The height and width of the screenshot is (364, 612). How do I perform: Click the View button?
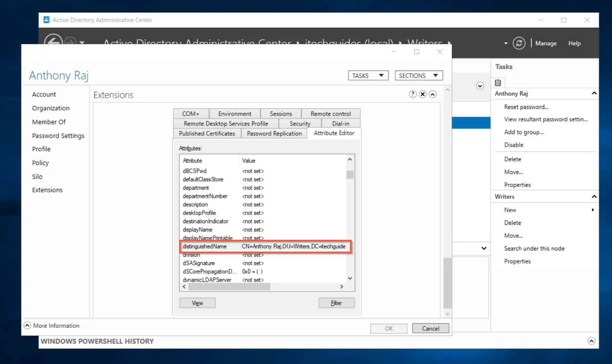point(197,303)
